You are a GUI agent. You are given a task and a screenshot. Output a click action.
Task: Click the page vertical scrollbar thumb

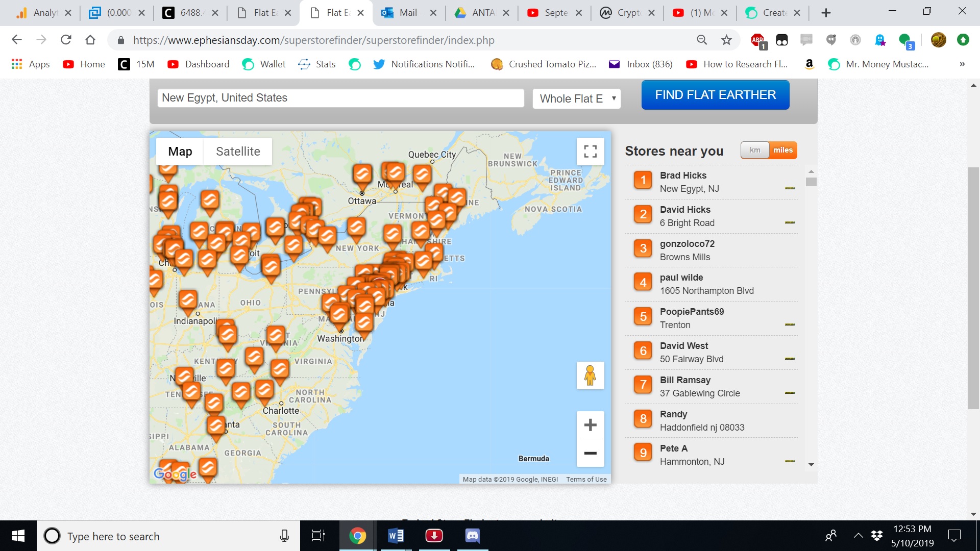pyautogui.click(x=973, y=288)
